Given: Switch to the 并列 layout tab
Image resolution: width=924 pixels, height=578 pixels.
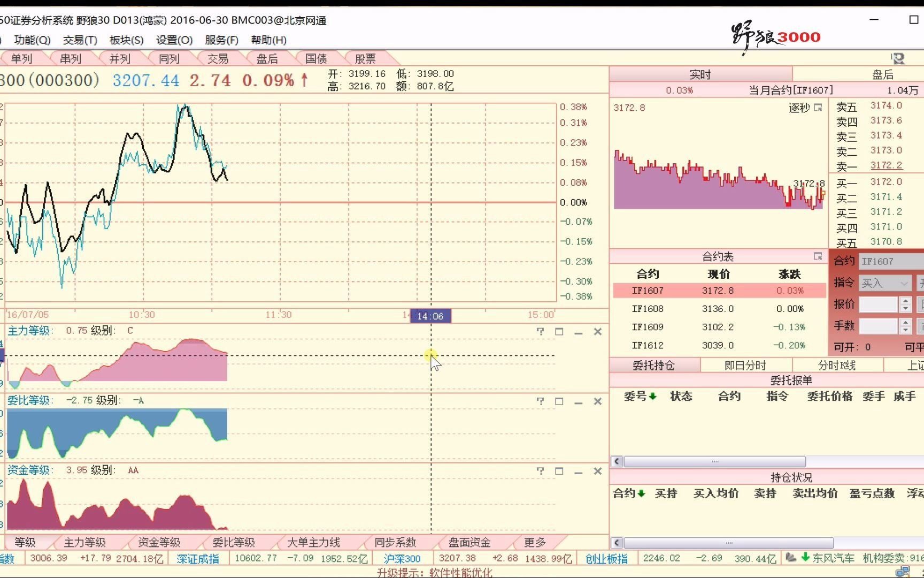Looking at the screenshot, I should pyautogui.click(x=120, y=59).
